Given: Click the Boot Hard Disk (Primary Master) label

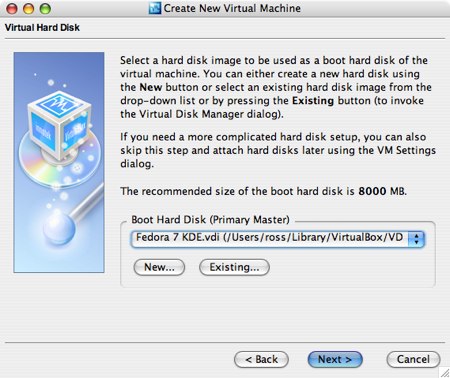Looking at the screenshot, I should click(x=210, y=220).
